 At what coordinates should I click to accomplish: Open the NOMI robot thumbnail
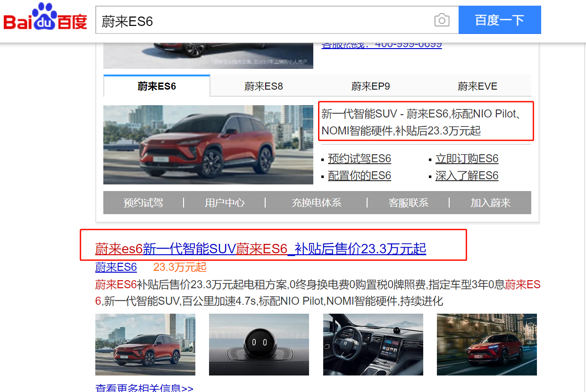point(259,344)
